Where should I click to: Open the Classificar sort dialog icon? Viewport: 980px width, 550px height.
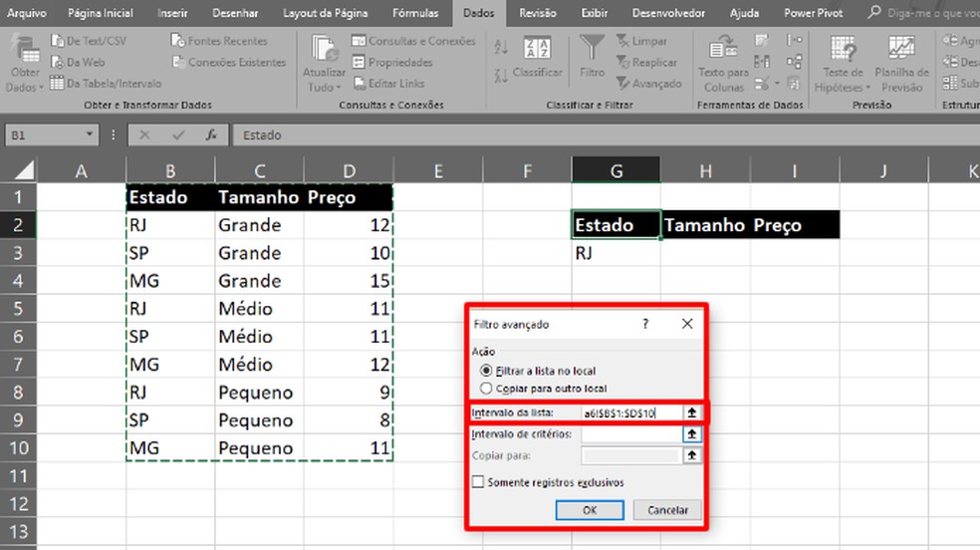tap(537, 49)
